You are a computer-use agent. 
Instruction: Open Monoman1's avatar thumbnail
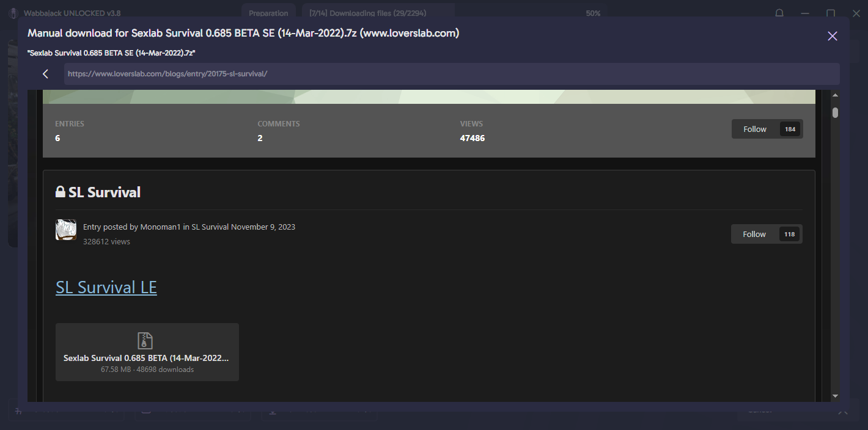click(x=66, y=230)
